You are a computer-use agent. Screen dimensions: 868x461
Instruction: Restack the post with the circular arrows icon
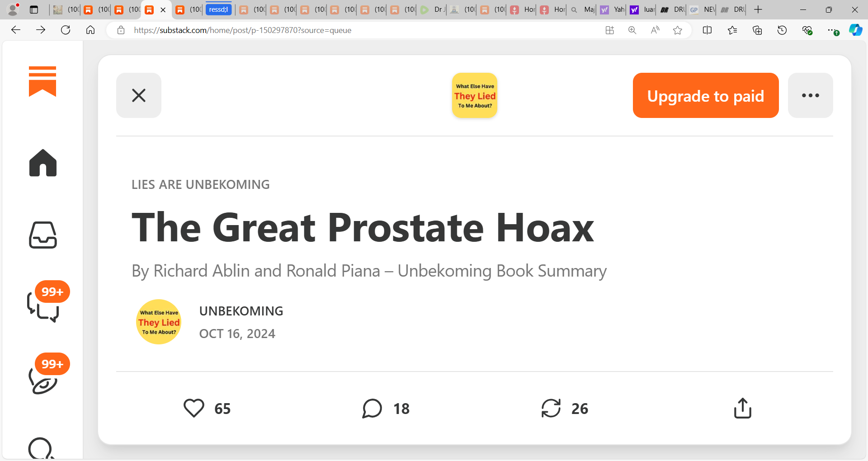pyautogui.click(x=551, y=408)
